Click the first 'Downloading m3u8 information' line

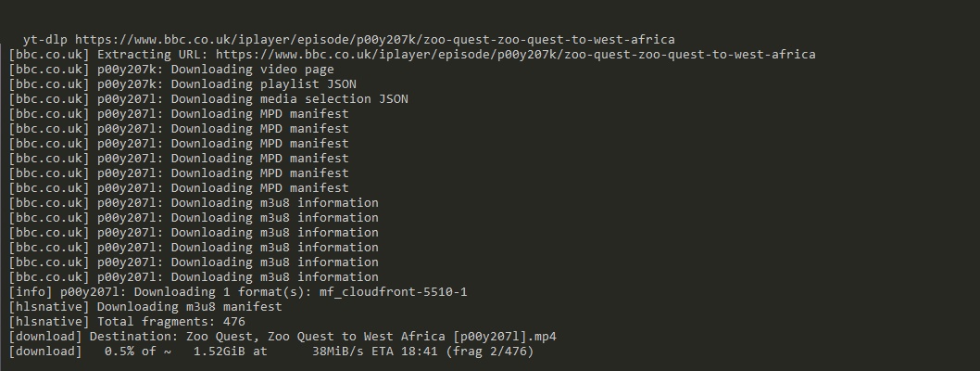coord(274,203)
